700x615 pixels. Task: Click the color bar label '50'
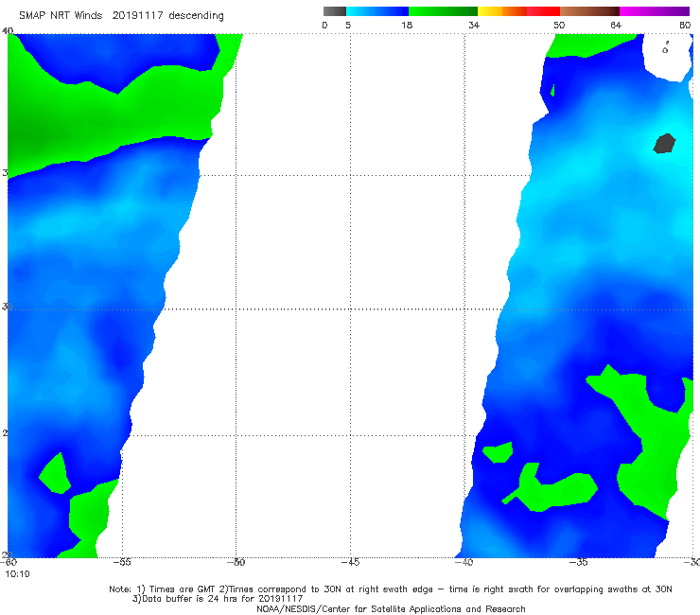[x=559, y=25]
